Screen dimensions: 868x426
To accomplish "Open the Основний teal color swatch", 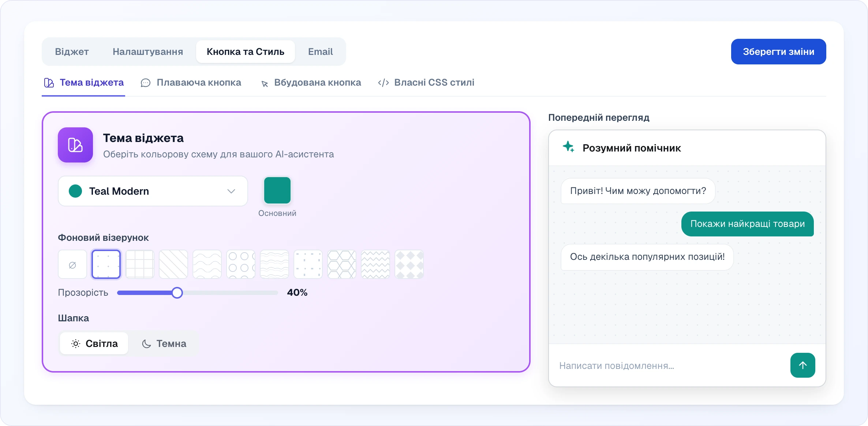I will tap(277, 190).
